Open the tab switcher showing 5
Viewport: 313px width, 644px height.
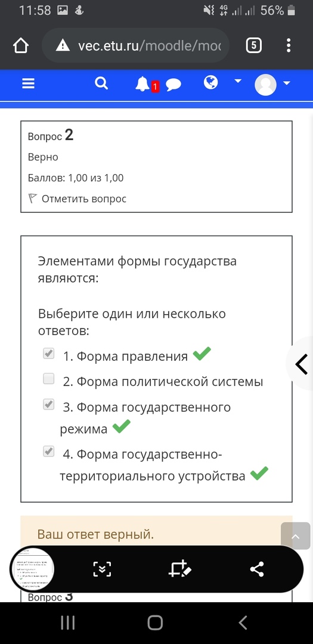pos(253,45)
